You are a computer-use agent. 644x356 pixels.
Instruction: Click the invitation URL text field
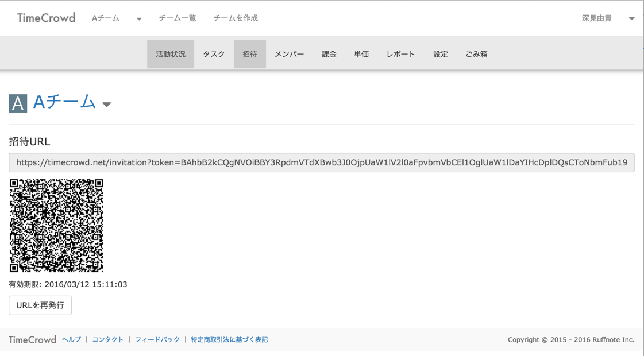321,162
